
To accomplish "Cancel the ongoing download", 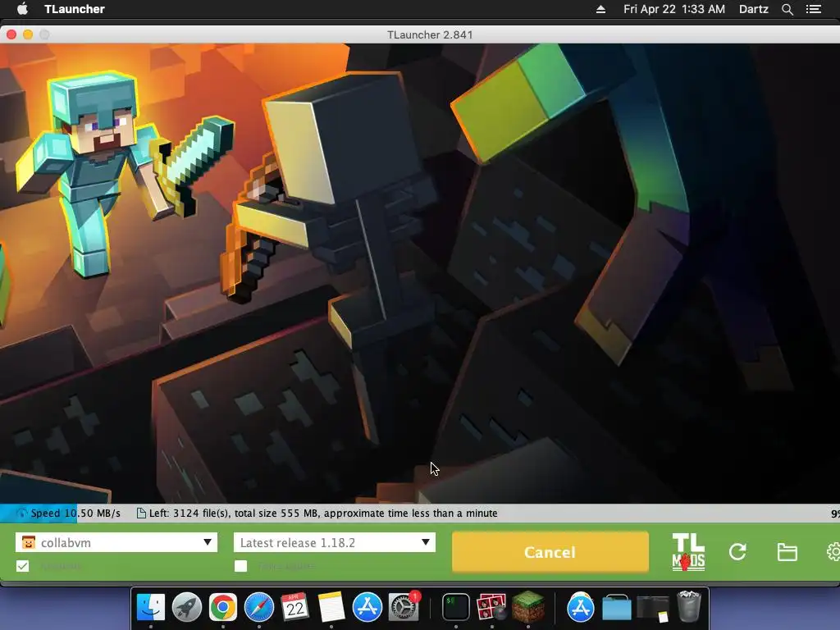I will (550, 552).
